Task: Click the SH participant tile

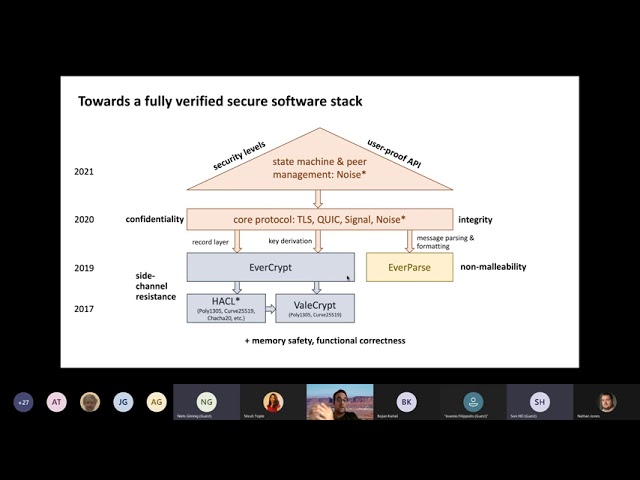Action: click(x=539, y=402)
